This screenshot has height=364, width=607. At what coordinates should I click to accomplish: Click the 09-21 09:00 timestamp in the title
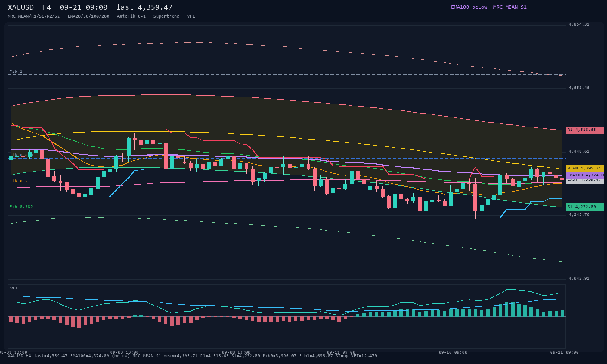tap(84, 7)
